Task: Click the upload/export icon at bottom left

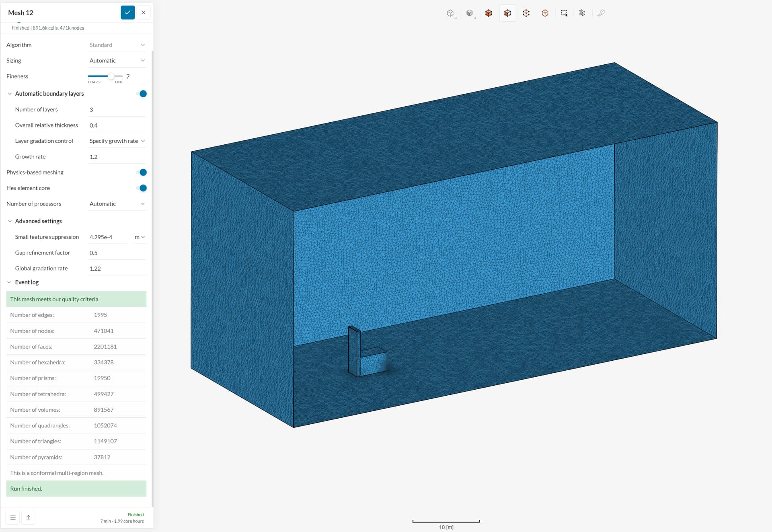Action: pos(28,518)
